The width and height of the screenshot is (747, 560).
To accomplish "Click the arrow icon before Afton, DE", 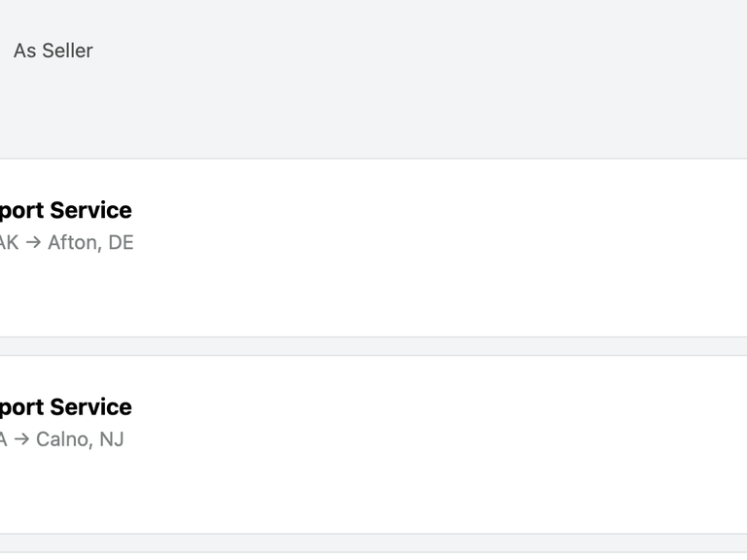I will [x=33, y=242].
